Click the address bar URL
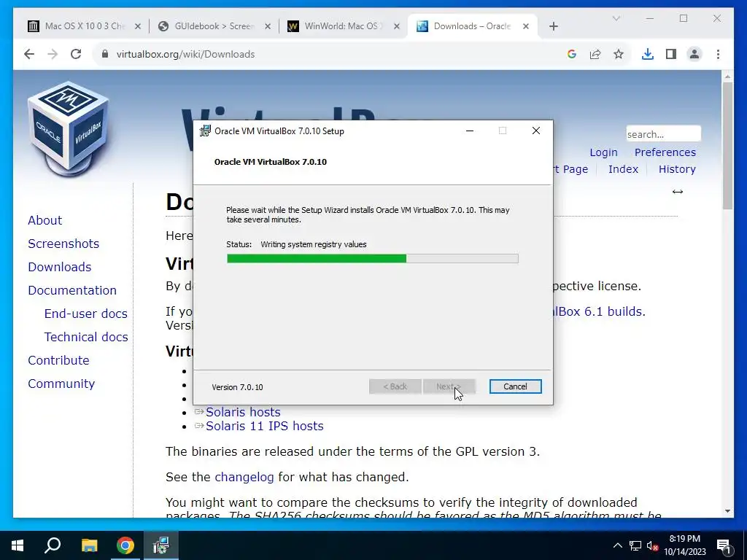747x560 pixels. pyautogui.click(x=185, y=54)
